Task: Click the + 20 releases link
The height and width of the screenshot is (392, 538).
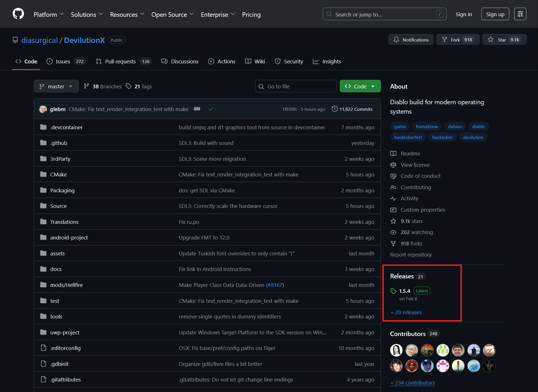Action: tap(406, 312)
